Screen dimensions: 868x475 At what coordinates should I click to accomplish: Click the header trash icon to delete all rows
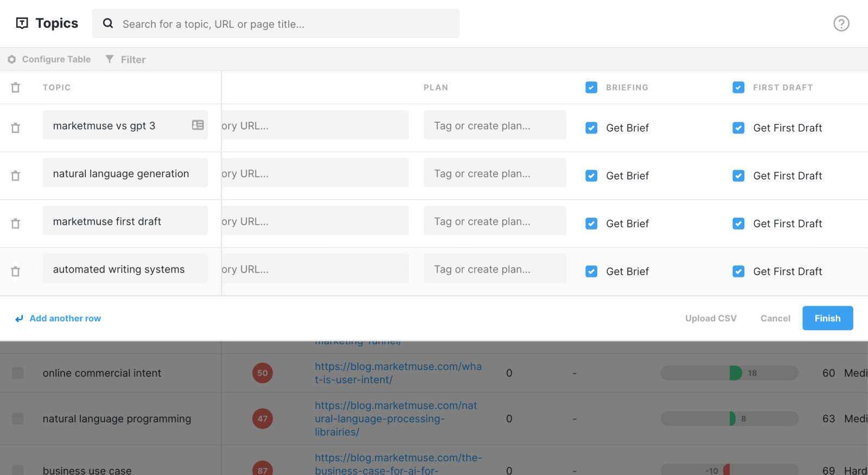coord(16,87)
